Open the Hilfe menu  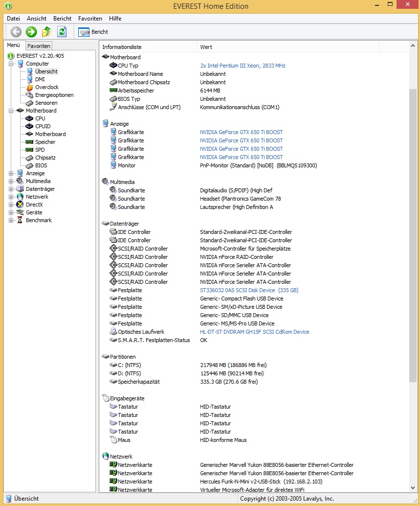(115, 19)
